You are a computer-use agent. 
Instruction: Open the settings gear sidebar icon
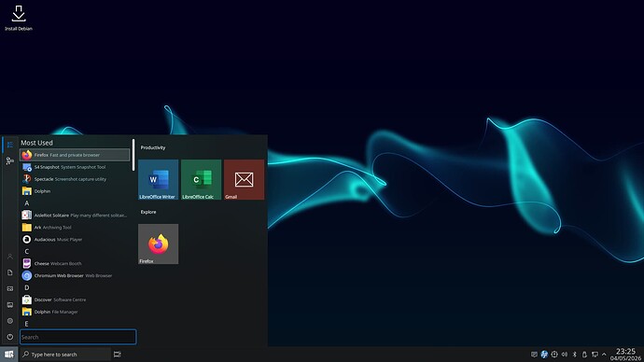[x=10, y=321]
